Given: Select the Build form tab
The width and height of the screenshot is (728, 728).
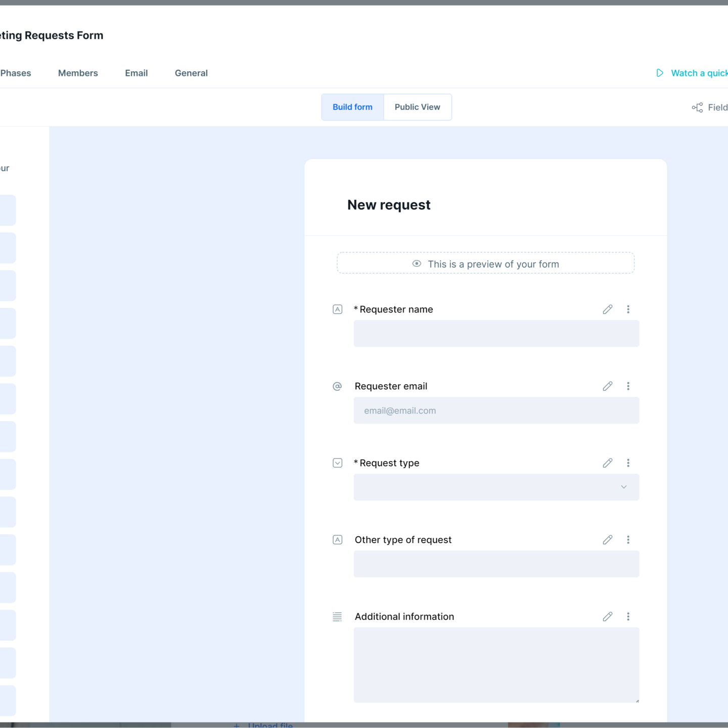Looking at the screenshot, I should (x=352, y=107).
